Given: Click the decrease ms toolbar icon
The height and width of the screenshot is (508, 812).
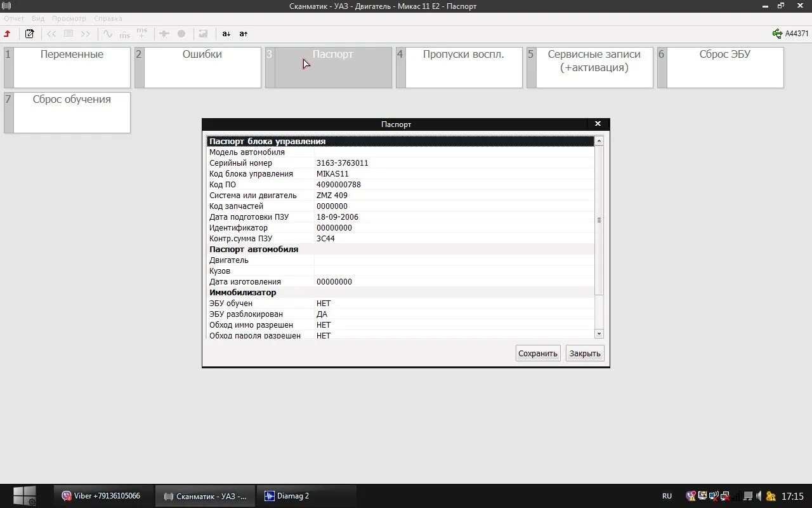Looking at the screenshot, I should coord(125,34).
